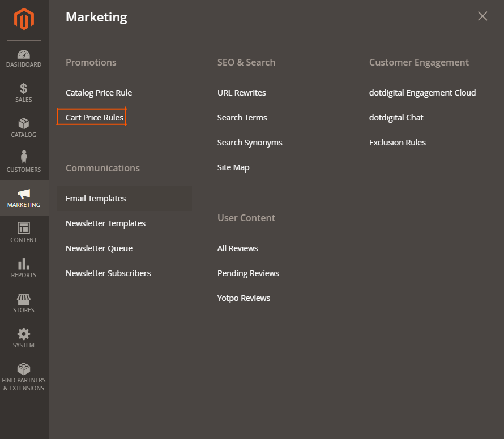Image resolution: width=504 pixels, height=439 pixels.
Task: Open URL Rewrites
Action: click(x=241, y=93)
